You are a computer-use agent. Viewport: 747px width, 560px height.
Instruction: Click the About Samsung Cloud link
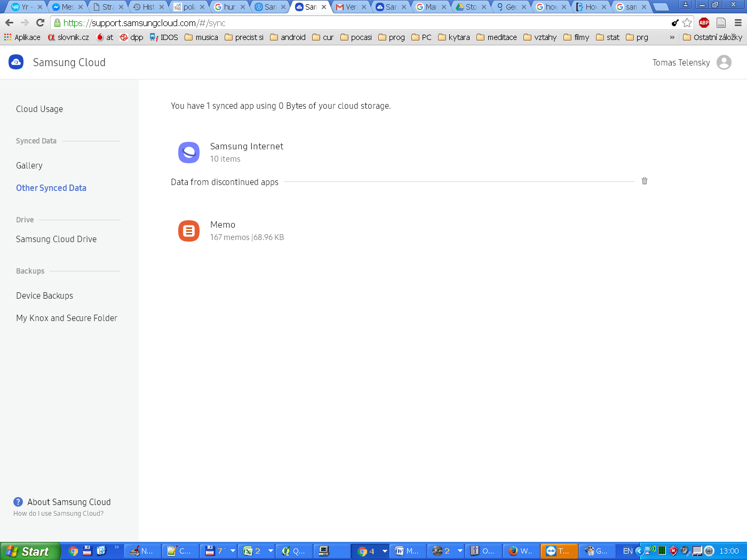point(69,502)
